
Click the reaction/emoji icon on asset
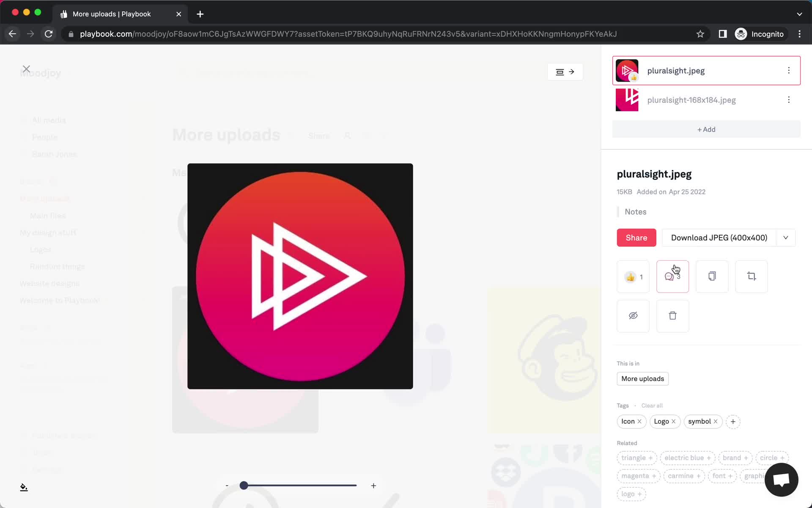pyautogui.click(x=633, y=276)
